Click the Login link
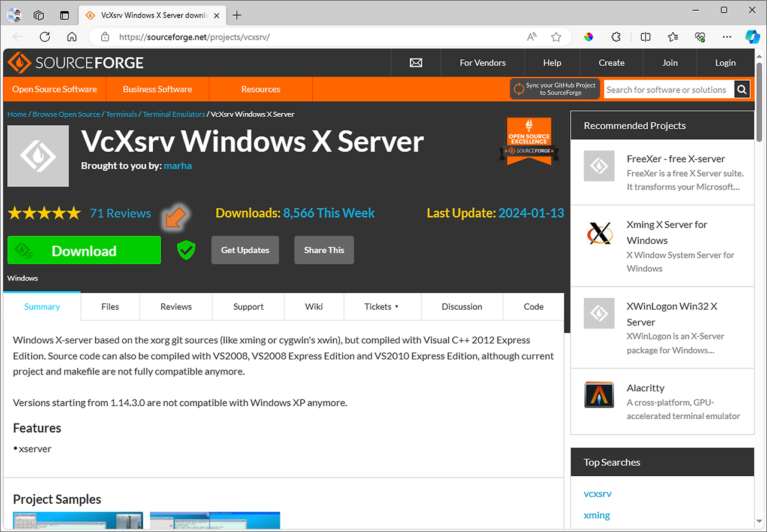 (725, 62)
